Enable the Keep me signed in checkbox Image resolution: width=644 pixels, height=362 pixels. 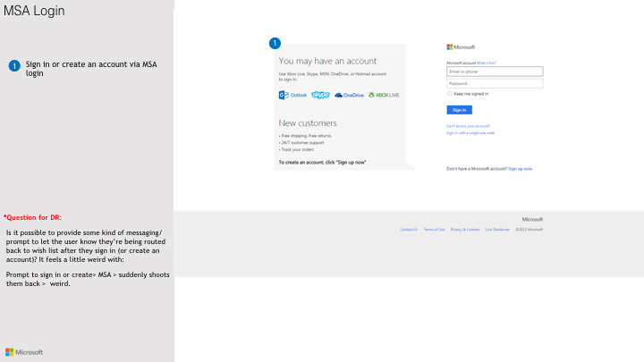pyautogui.click(x=449, y=94)
